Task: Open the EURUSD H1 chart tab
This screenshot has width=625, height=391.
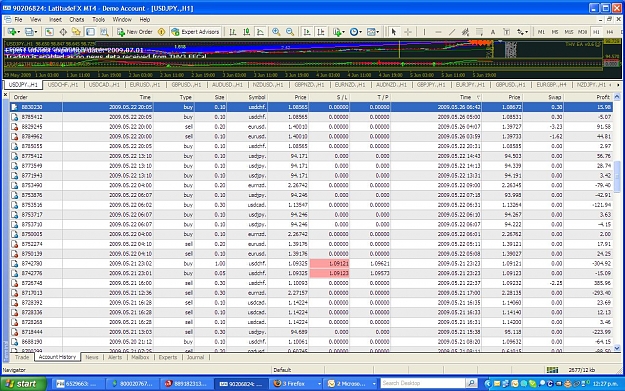Action: coord(145,84)
